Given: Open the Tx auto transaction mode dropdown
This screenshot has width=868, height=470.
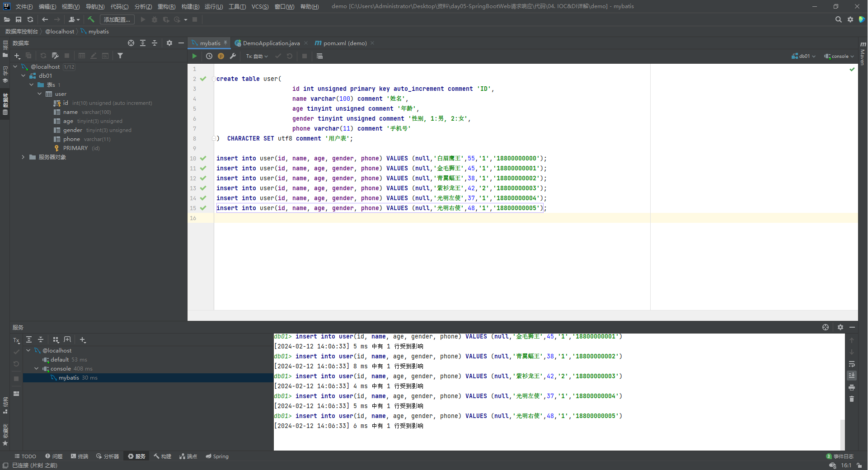Looking at the screenshot, I should pyautogui.click(x=257, y=56).
